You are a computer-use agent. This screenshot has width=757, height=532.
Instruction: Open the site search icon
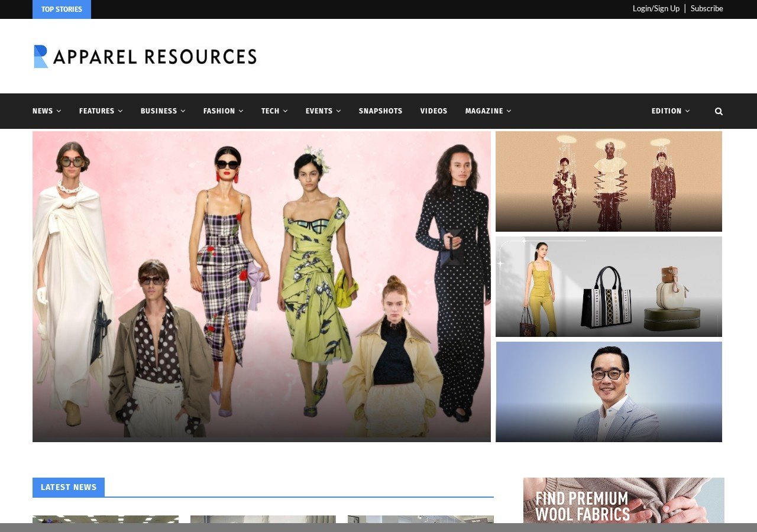click(719, 111)
